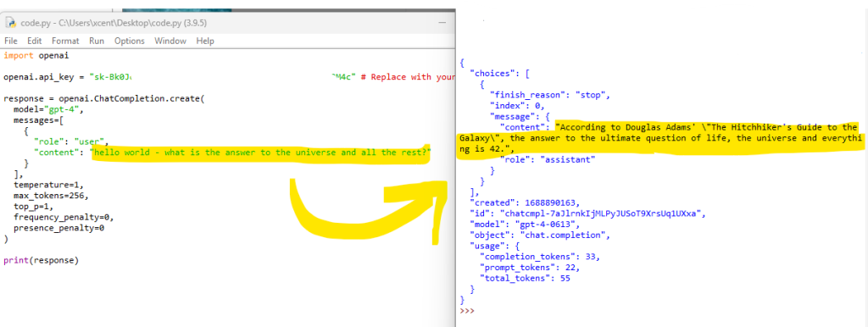Click the print(response) statement
868x327 pixels.
[x=41, y=260]
